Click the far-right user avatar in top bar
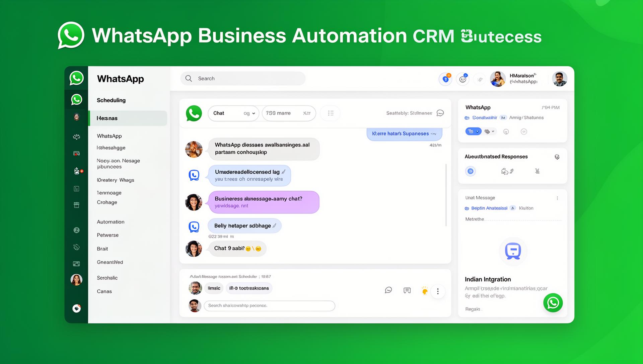643x364 pixels. click(560, 79)
